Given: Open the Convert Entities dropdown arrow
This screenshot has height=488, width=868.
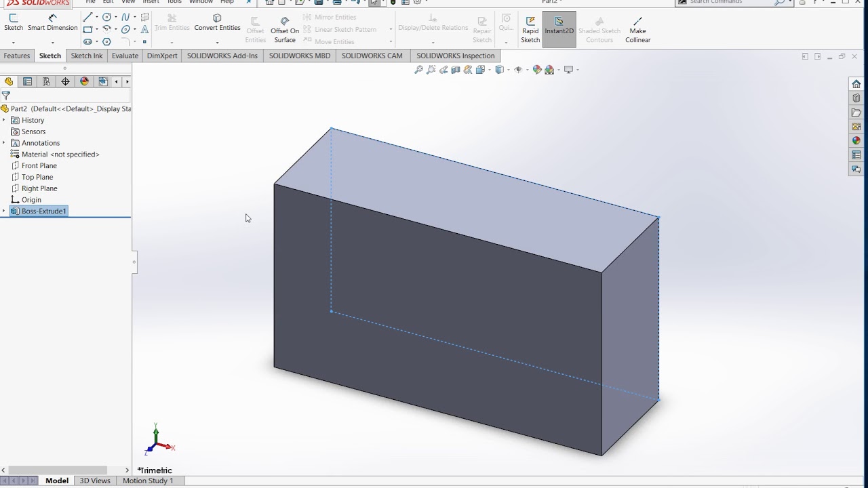Looking at the screenshot, I should click(x=217, y=42).
